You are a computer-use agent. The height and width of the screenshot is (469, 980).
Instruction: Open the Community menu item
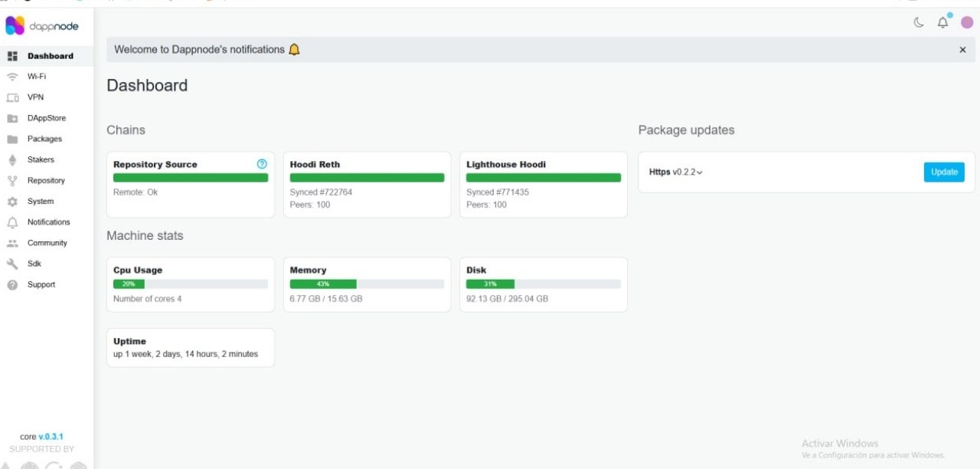[47, 243]
